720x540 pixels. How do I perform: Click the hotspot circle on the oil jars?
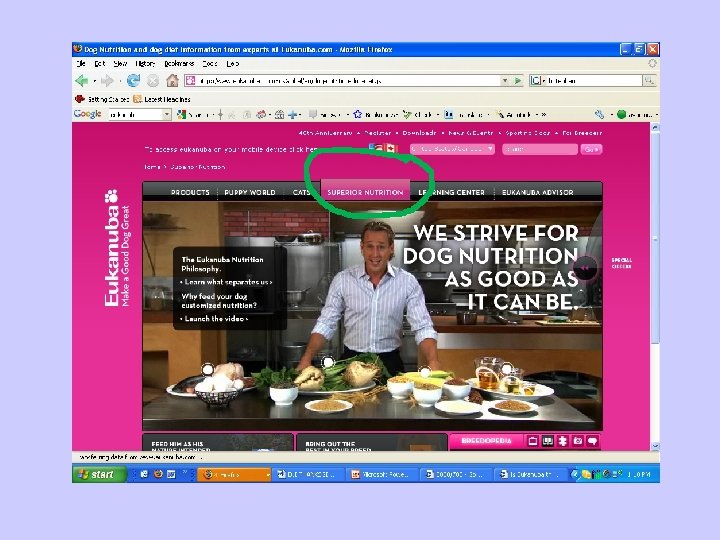coord(506,368)
